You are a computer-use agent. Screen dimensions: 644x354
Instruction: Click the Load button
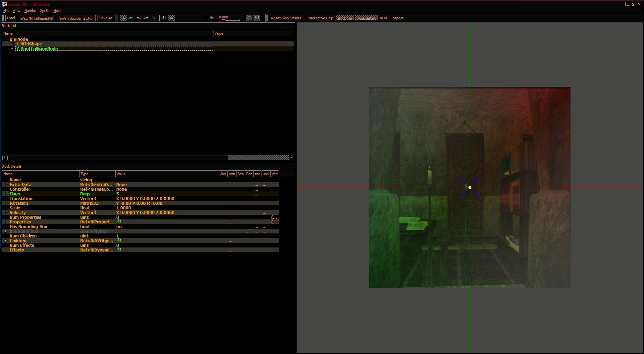[11, 18]
